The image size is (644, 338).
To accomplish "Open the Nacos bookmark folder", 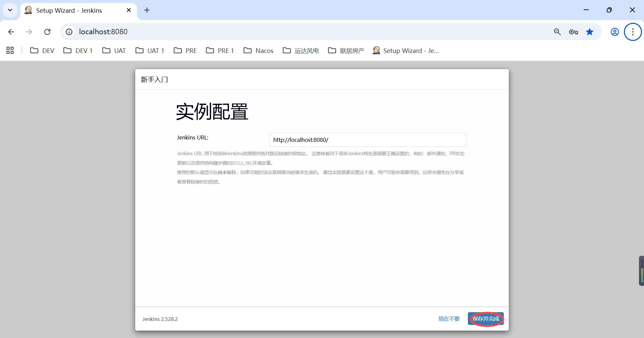I will 258,51.
